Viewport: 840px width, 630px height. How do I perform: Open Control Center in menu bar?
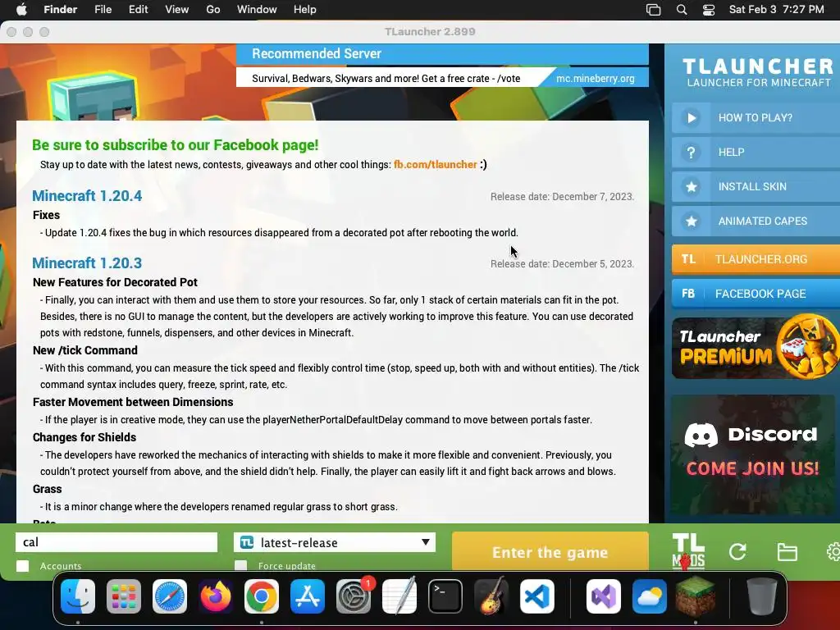(709, 10)
